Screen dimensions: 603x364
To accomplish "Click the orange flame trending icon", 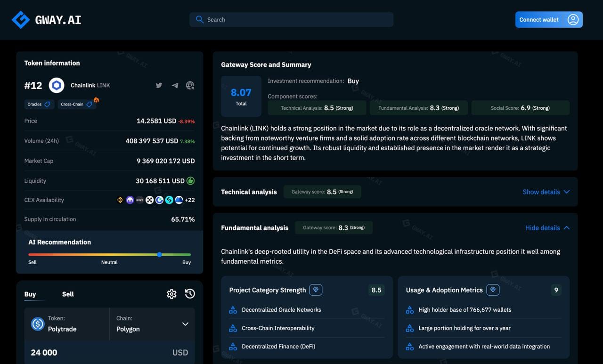I will (x=96, y=100).
